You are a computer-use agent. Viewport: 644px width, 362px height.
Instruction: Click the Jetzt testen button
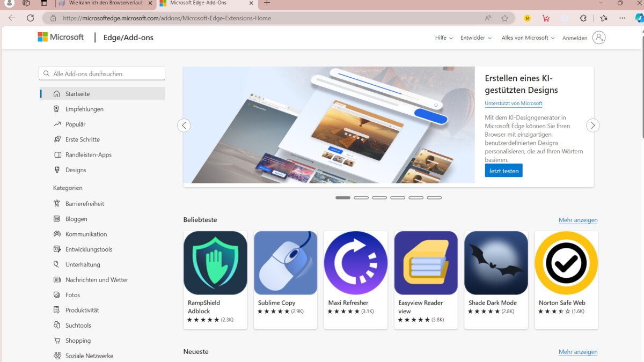pyautogui.click(x=503, y=170)
